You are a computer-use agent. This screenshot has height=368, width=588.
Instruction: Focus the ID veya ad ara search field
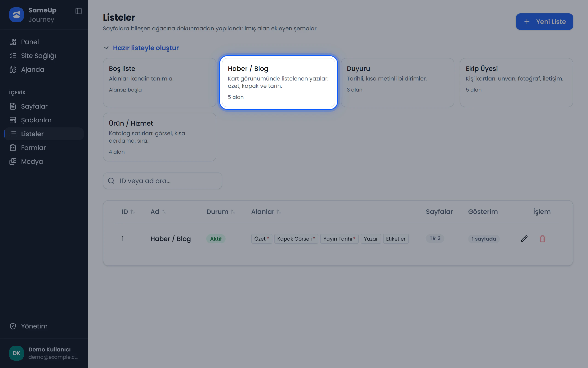point(162,181)
